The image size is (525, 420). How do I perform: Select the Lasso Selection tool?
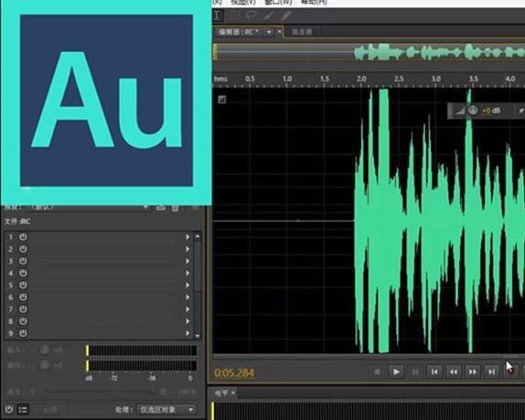251,15
